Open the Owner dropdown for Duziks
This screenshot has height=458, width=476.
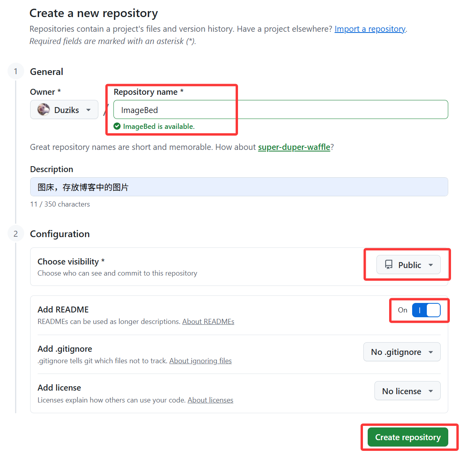point(64,110)
